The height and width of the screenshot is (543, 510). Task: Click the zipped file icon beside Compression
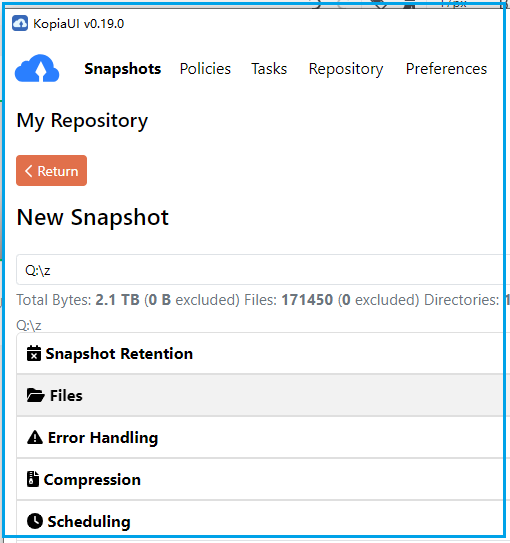(x=33, y=479)
